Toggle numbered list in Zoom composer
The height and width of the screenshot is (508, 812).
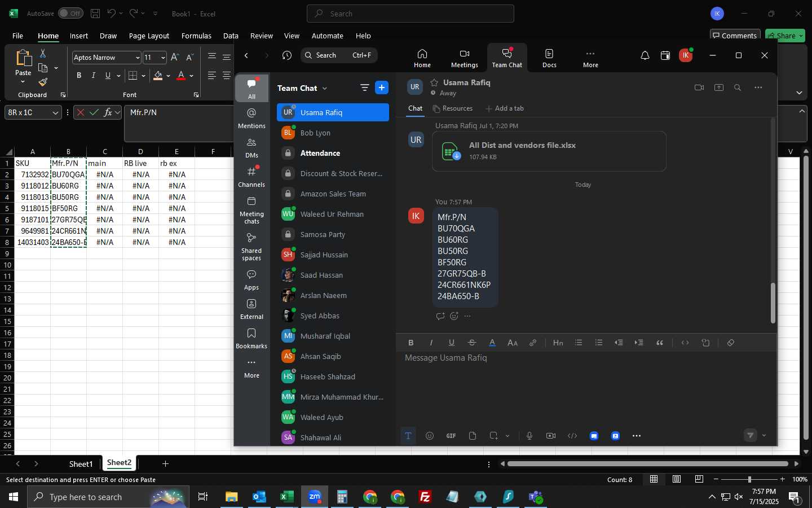[x=599, y=343]
